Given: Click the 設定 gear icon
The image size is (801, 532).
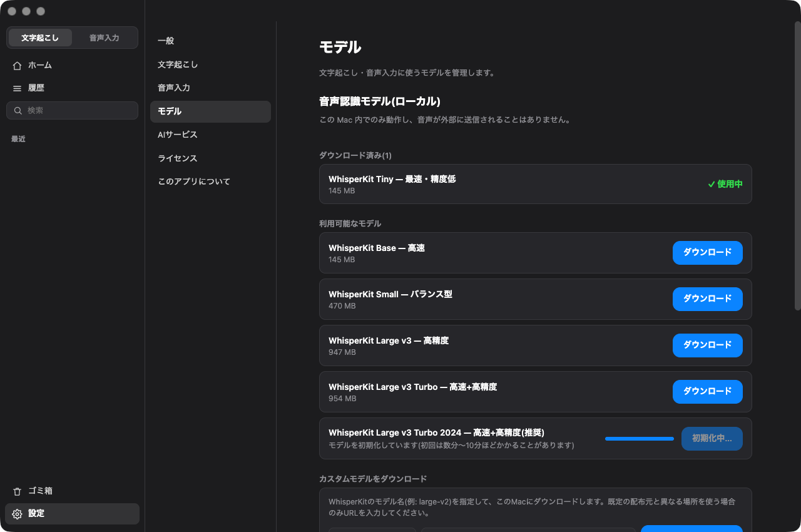Looking at the screenshot, I should click(18, 514).
